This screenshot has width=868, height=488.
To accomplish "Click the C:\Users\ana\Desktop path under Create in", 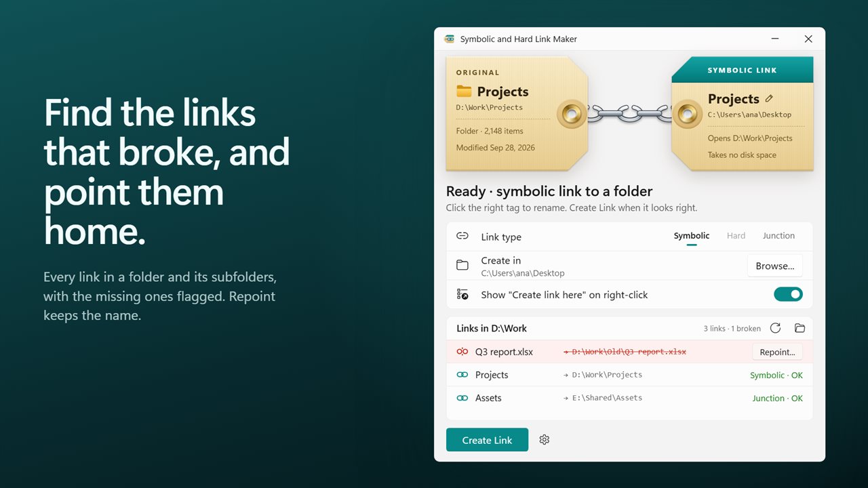I will pos(523,273).
